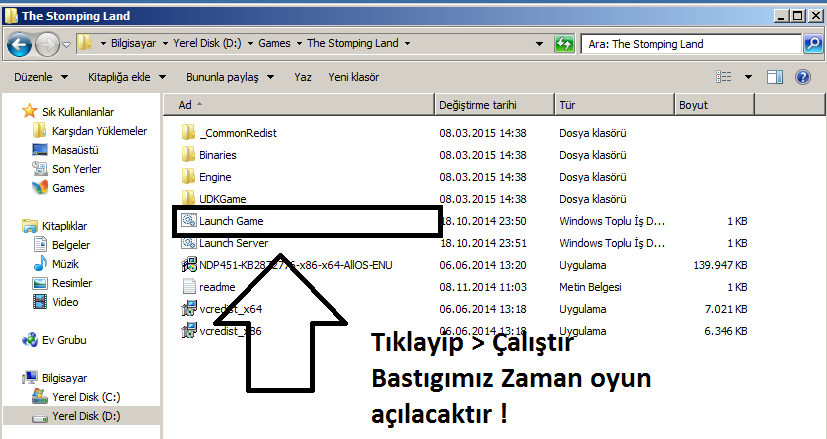Click the blue Help question mark icon
This screenshot has width=827, height=439.
(803, 77)
